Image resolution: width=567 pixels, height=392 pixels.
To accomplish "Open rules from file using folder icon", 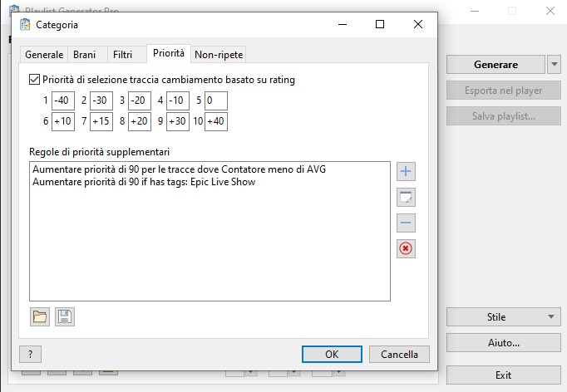I will point(40,316).
